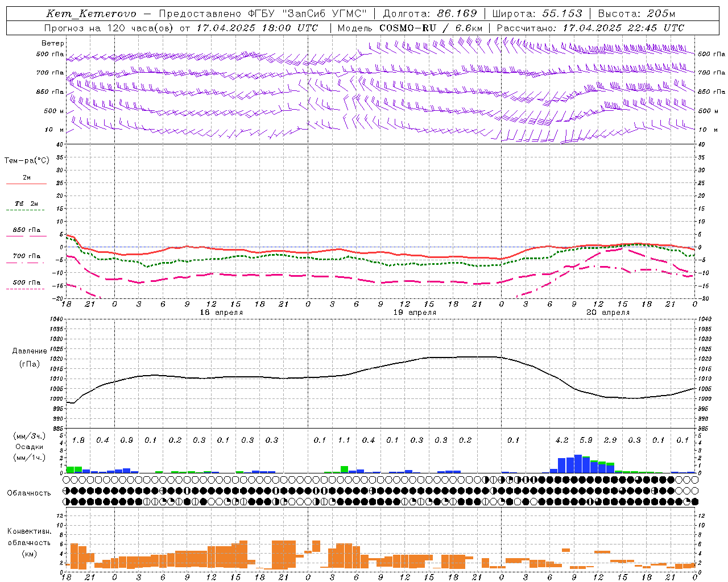This screenshot has width=728, height=582.
Task: Click the '20 апреля' date label
Action: (x=608, y=313)
